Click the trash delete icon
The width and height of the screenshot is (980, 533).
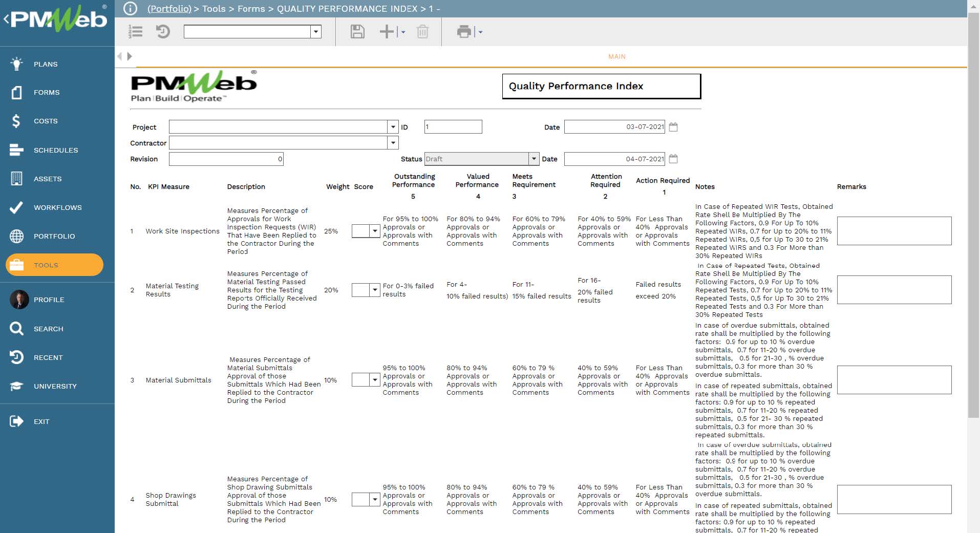(422, 32)
